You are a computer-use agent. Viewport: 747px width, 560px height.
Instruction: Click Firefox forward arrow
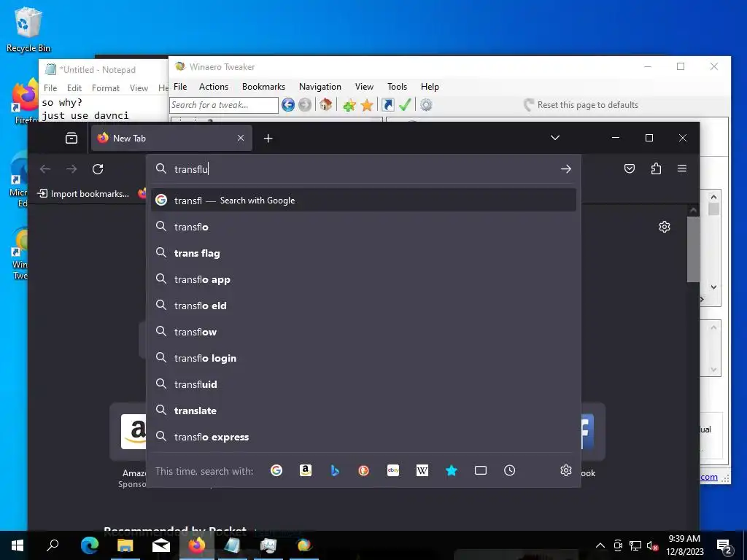[x=71, y=169]
